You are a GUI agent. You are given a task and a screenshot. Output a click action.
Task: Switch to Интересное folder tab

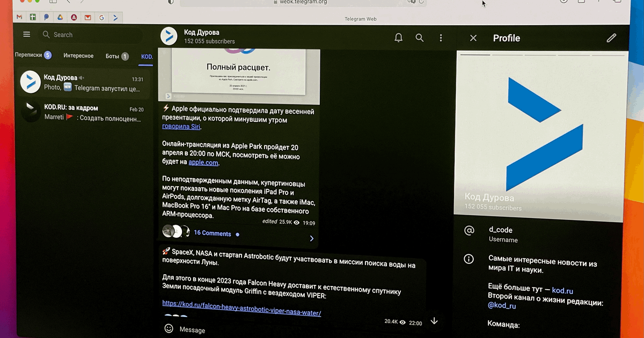78,56
